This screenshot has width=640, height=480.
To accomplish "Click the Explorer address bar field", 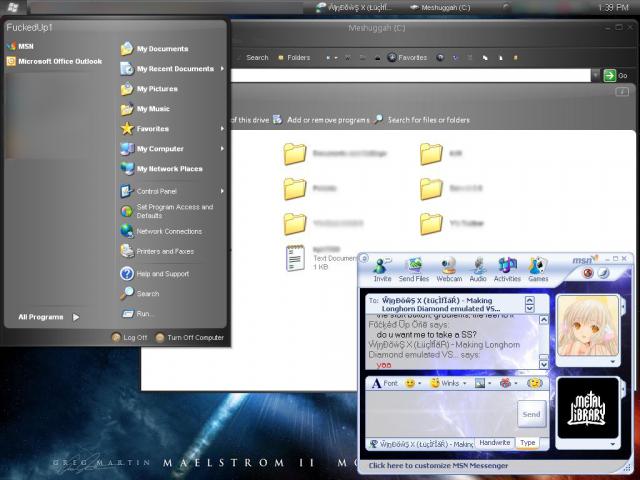I will tap(410, 75).
